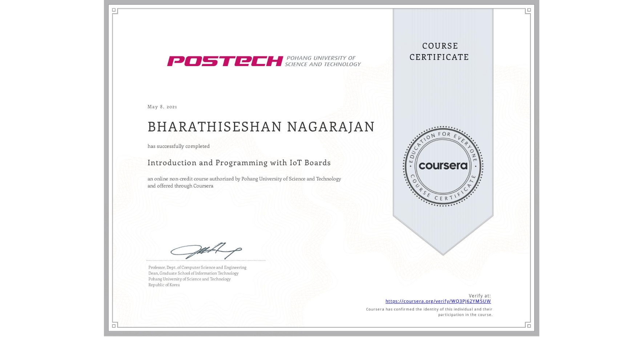Click 'Pohang University of Science and Technology' logo text
The width and height of the screenshot is (644, 337).
tap(323, 61)
